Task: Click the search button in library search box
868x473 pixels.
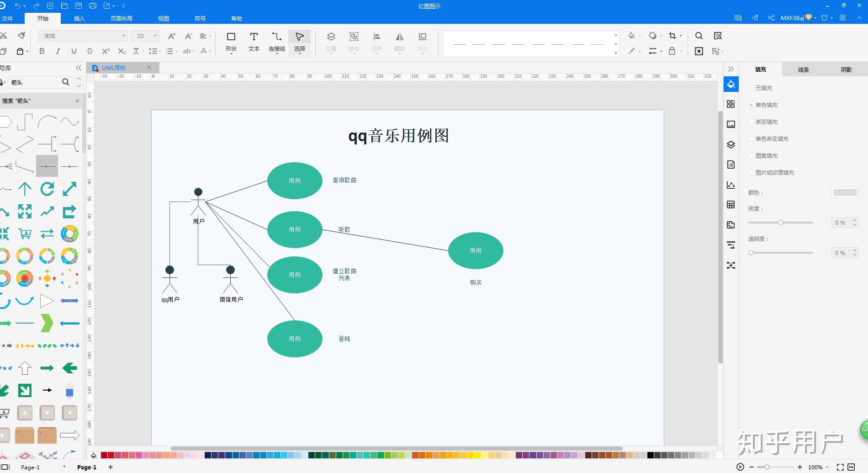Action: (66, 82)
